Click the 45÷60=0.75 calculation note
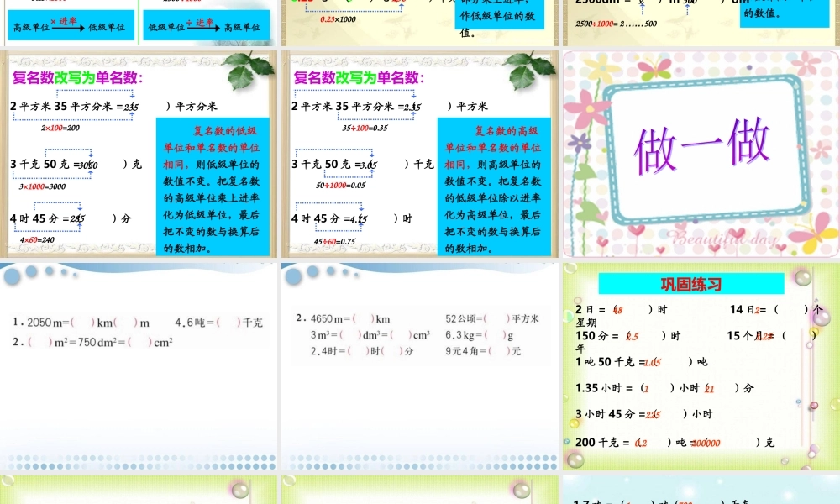Viewport: 840px width, 504px height. click(x=333, y=241)
